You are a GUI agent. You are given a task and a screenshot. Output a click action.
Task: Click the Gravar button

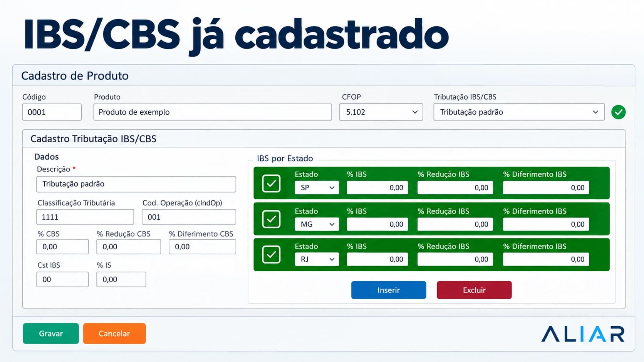tap(51, 334)
